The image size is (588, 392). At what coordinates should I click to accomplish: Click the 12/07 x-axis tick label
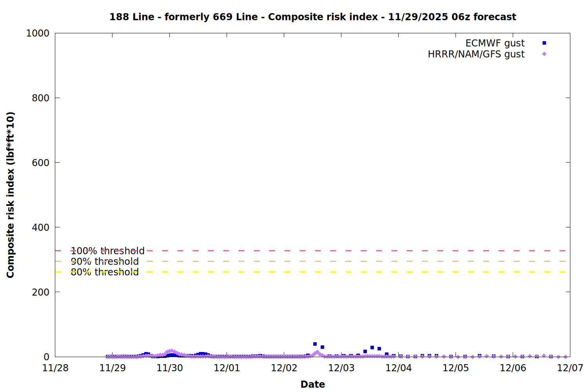[570, 368]
